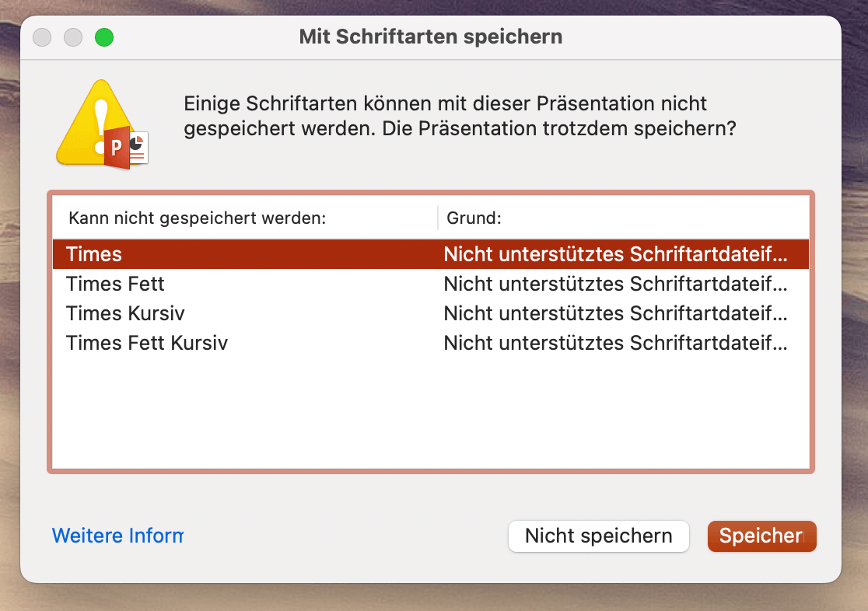
Task: Click the empty area of the font list
Action: tap(431, 412)
